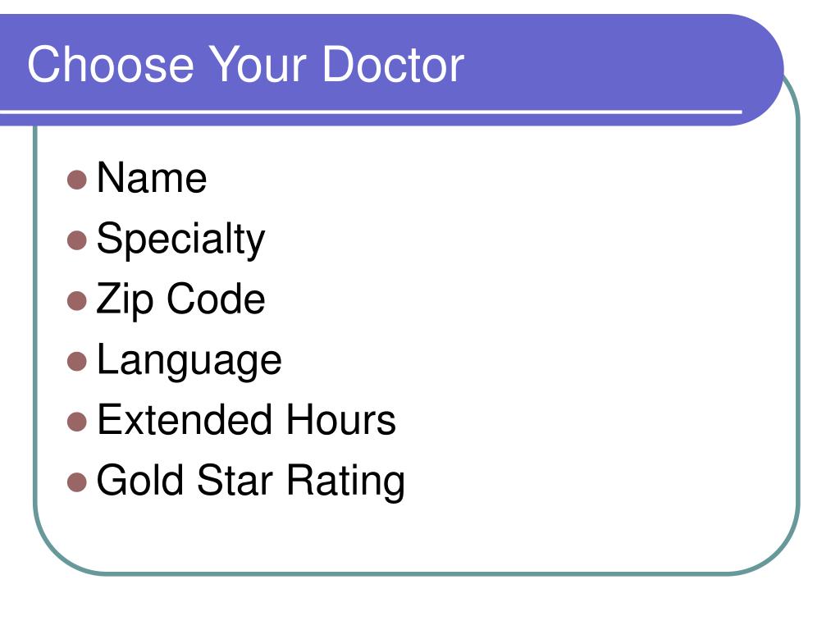Select the bullet dot before Gold Star Rating
This screenshot has width=840, height=630.
[x=77, y=482]
